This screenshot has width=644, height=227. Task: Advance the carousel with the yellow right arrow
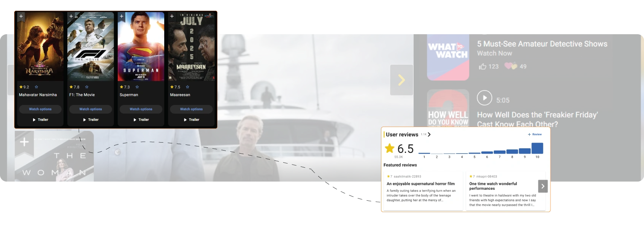(401, 80)
